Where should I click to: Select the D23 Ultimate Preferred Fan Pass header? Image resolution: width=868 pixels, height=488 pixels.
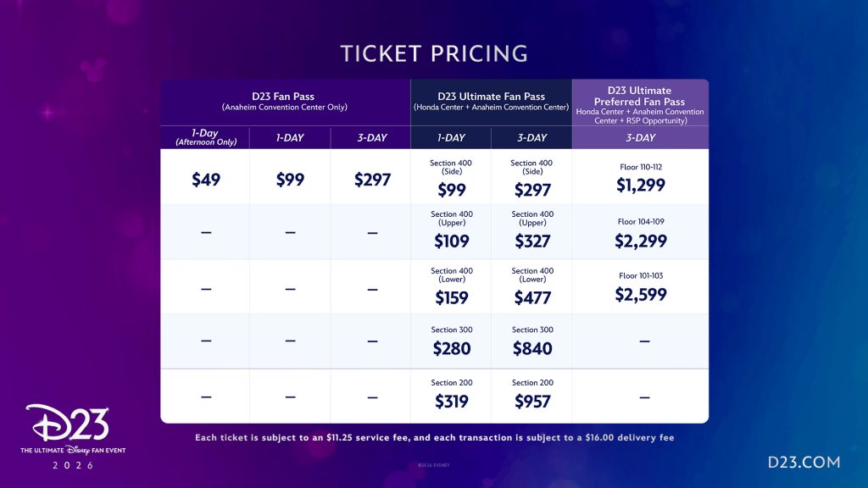point(640,102)
